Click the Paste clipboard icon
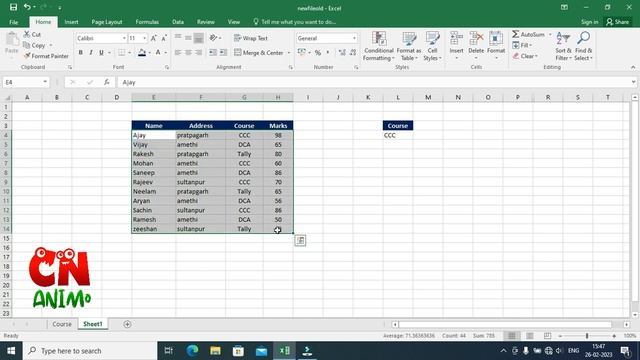640x360 pixels. (x=12, y=40)
